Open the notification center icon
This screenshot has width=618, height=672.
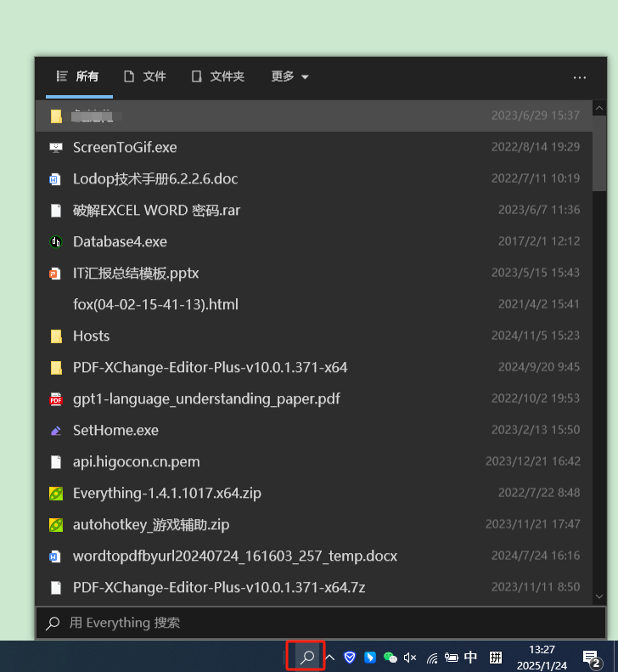[x=593, y=658]
